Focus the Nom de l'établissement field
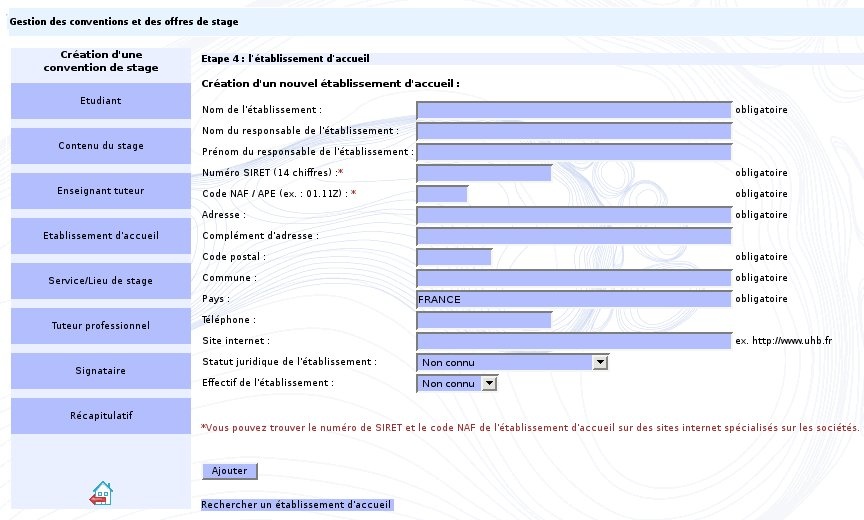The height and width of the screenshot is (520, 864). coord(574,110)
